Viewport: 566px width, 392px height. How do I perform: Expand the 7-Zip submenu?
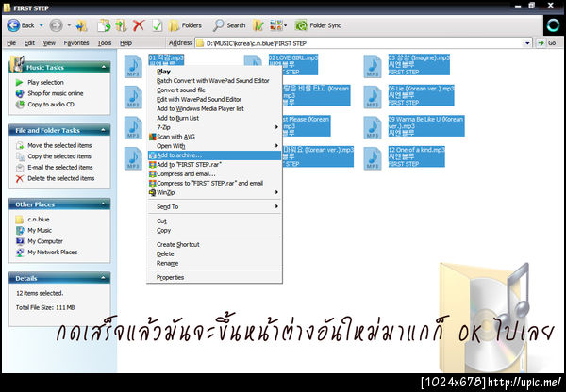[x=276, y=127]
